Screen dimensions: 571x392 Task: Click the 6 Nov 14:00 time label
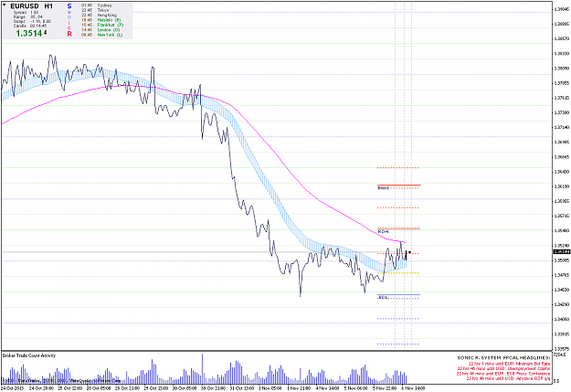point(413,388)
